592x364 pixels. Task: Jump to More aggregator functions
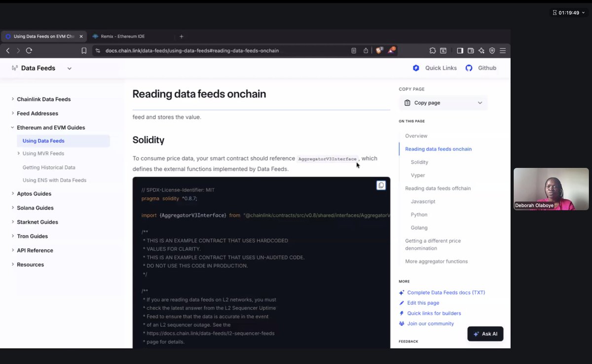tap(437, 261)
